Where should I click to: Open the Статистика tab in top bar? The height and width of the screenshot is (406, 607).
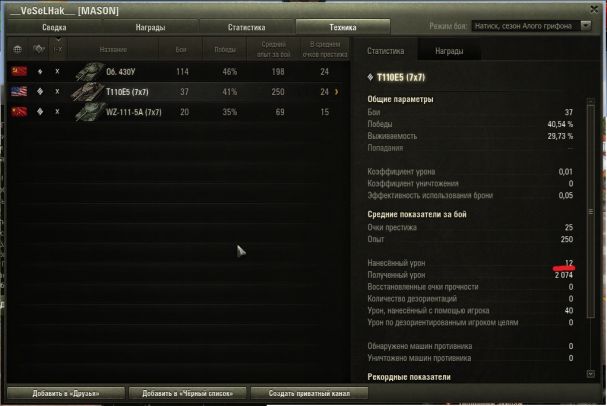[x=247, y=27]
